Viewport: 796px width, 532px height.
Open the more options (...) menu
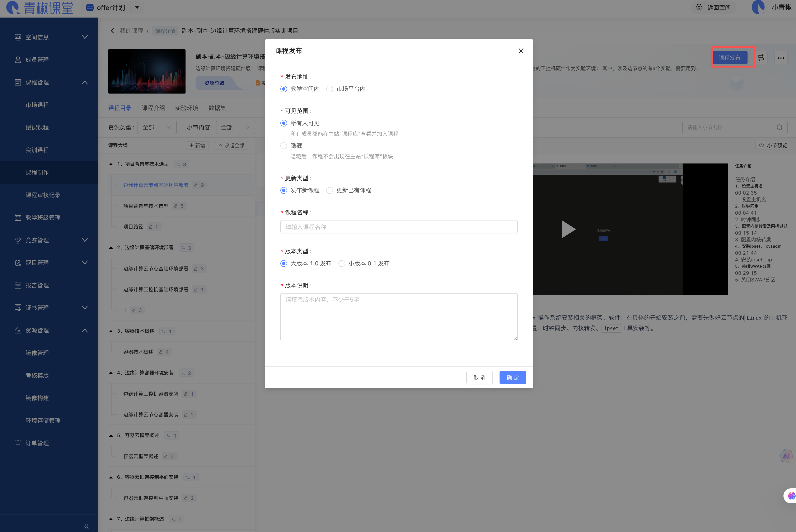pyautogui.click(x=780, y=57)
